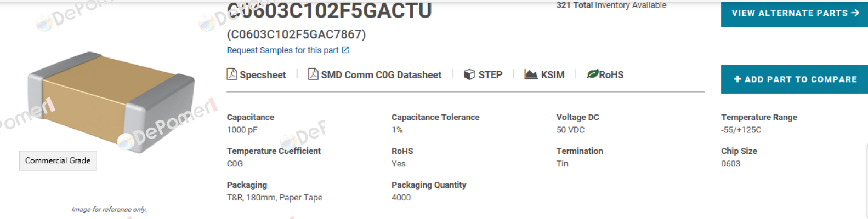Click the green RoHS leaf icon
868x219 pixels.
tap(592, 74)
